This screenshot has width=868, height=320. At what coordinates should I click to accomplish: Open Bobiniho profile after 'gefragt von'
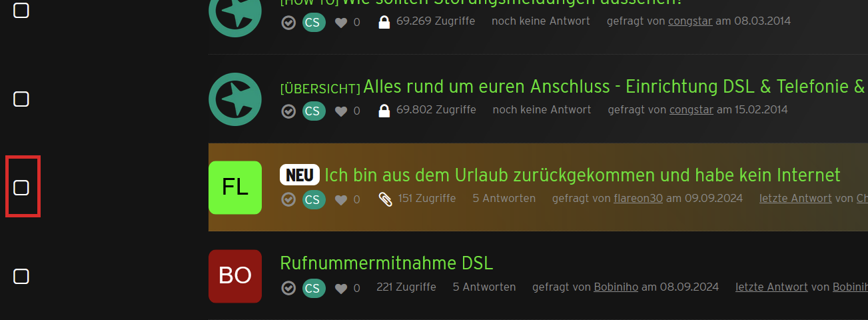pos(616,287)
